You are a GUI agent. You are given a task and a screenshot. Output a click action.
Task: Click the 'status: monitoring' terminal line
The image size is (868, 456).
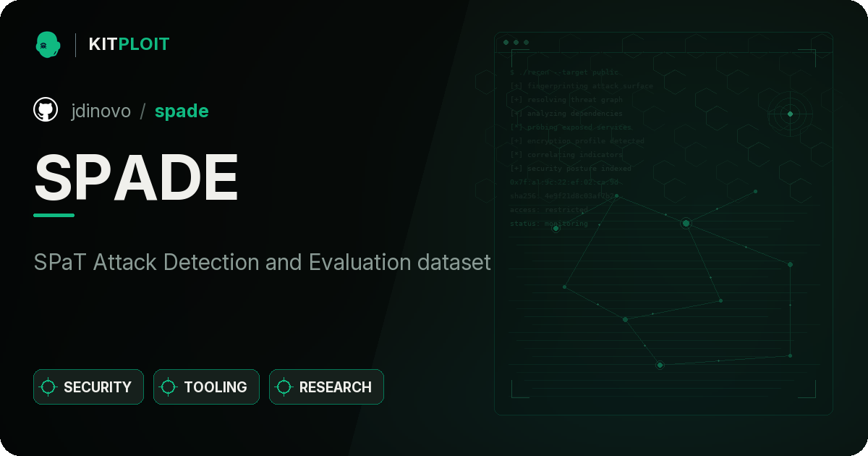549,224
